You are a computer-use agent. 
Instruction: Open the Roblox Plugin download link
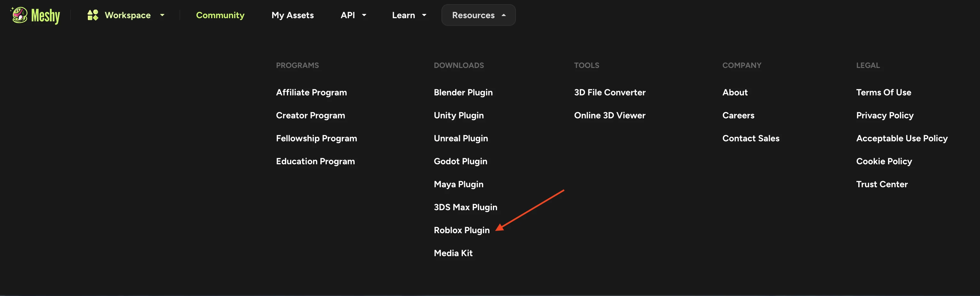(461, 230)
